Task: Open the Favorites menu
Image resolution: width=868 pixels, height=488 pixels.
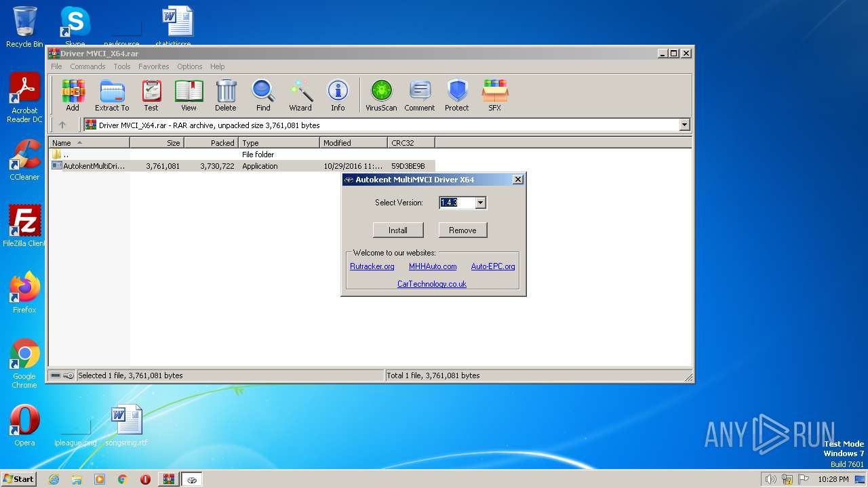Action: (x=154, y=66)
